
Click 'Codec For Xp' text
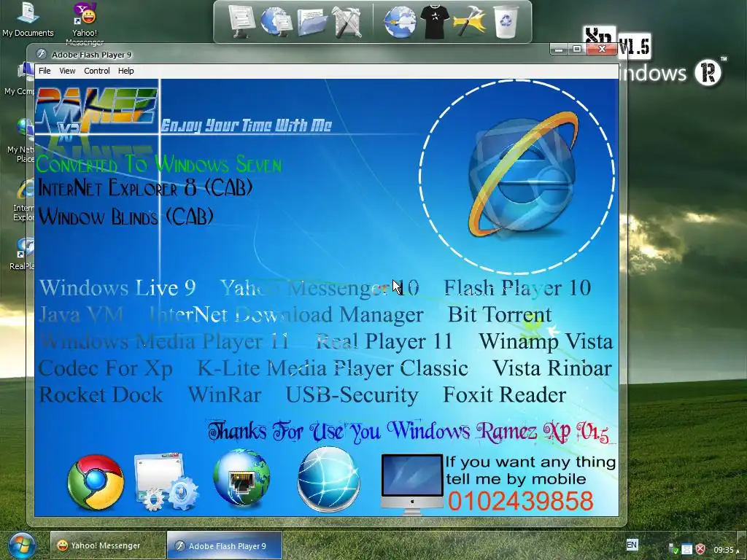click(x=105, y=368)
